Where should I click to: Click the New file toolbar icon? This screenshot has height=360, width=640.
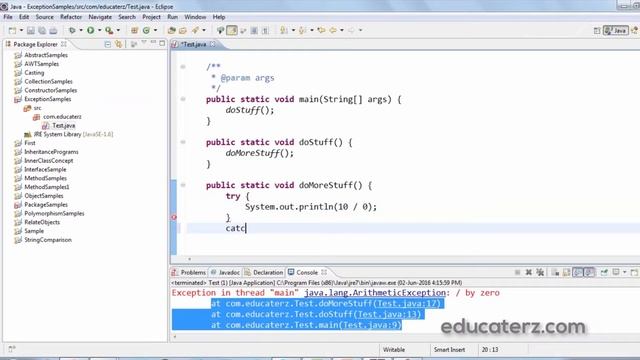pyautogui.click(x=12, y=31)
